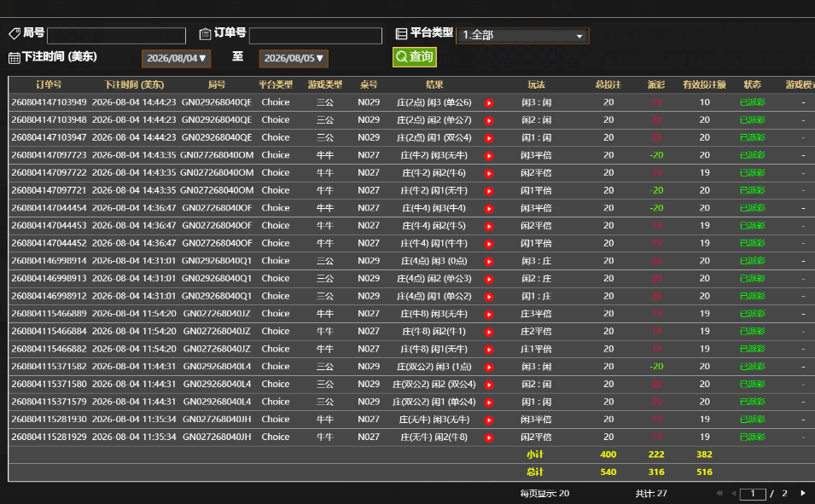This screenshot has height=504, width=815.
Task: Click the 总计 total label
Action: click(535, 472)
